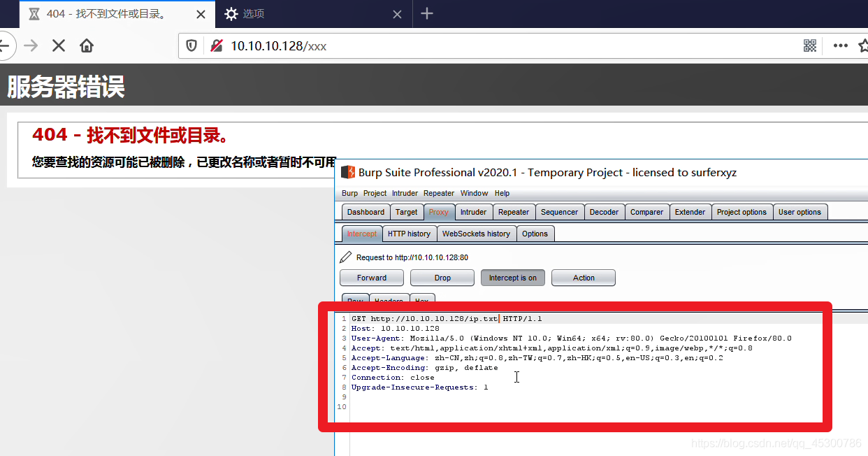Click the Forward button

coord(372,278)
